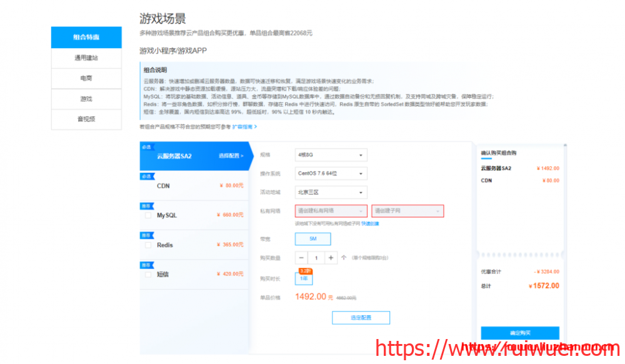Switch to the 电商 sidebar tab
Screen dimensions: 625x364
pyautogui.click(x=86, y=79)
